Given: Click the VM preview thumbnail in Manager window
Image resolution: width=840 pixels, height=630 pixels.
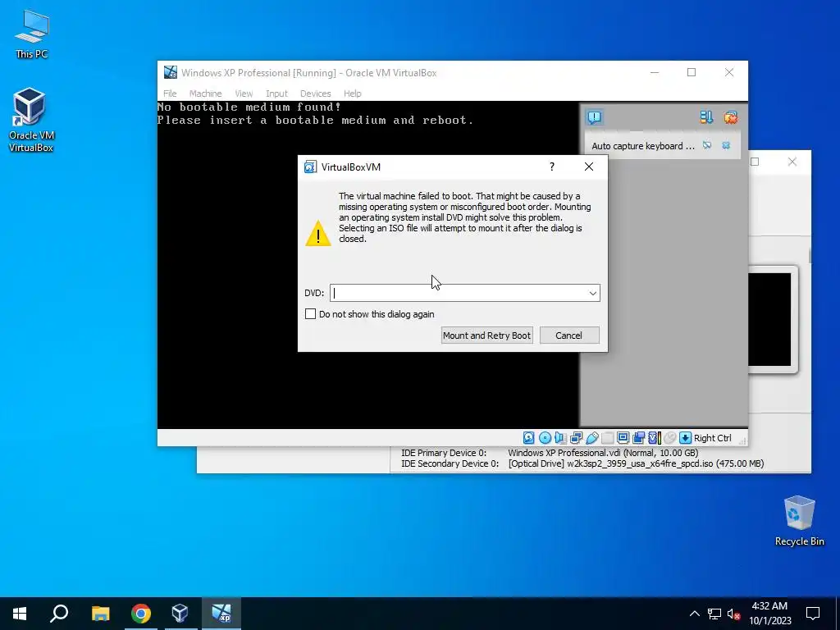Looking at the screenshot, I should 769,320.
